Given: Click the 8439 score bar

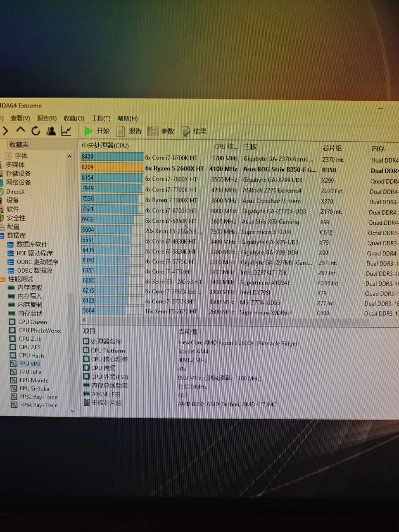Looking at the screenshot, I should [x=112, y=157].
